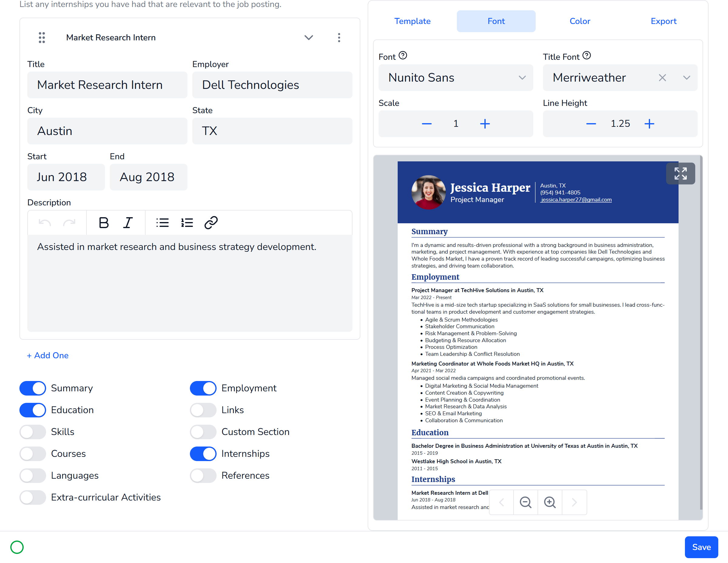Enable the Languages section toggle

33,475
